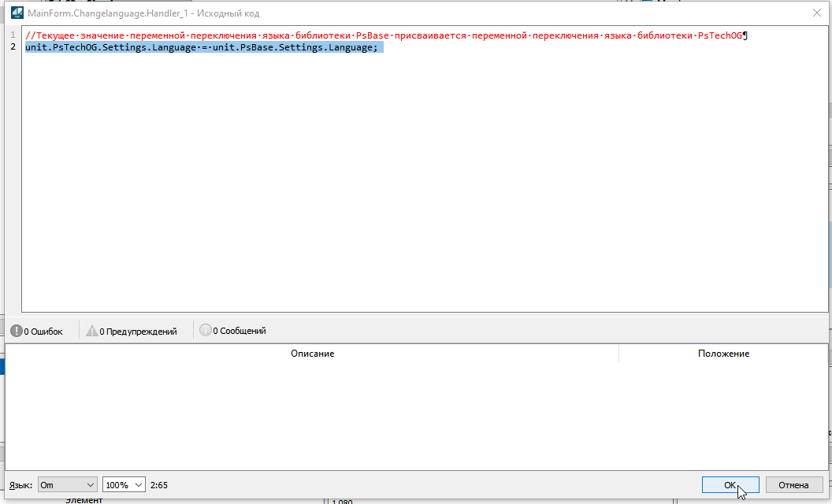Click line number 1 in the gutter
Screen dimensions: 832x504
[13, 35]
